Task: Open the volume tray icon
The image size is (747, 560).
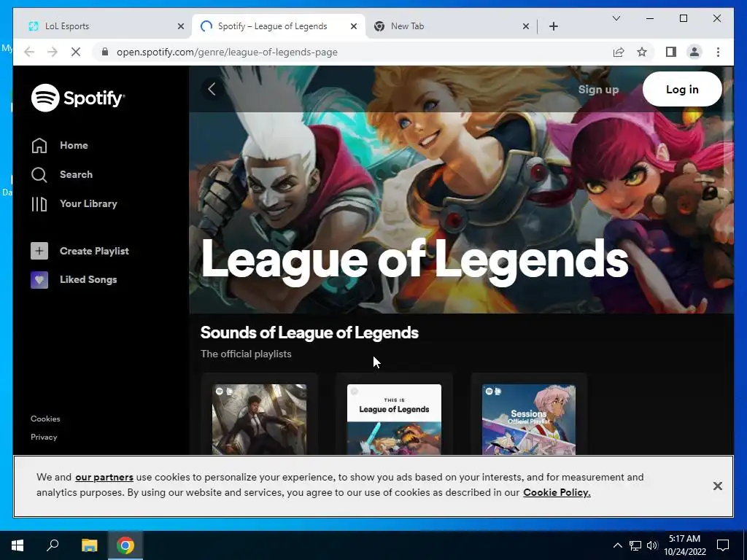Action: coord(652,545)
